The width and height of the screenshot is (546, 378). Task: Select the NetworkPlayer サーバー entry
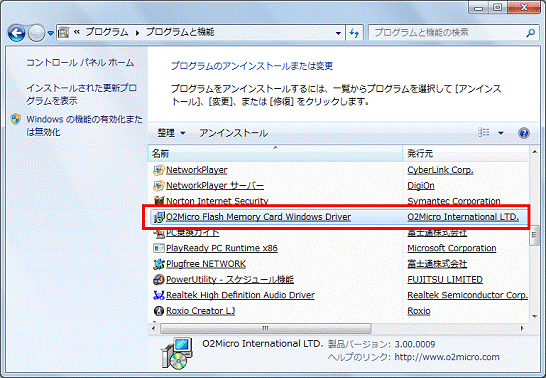click(215, 186)
